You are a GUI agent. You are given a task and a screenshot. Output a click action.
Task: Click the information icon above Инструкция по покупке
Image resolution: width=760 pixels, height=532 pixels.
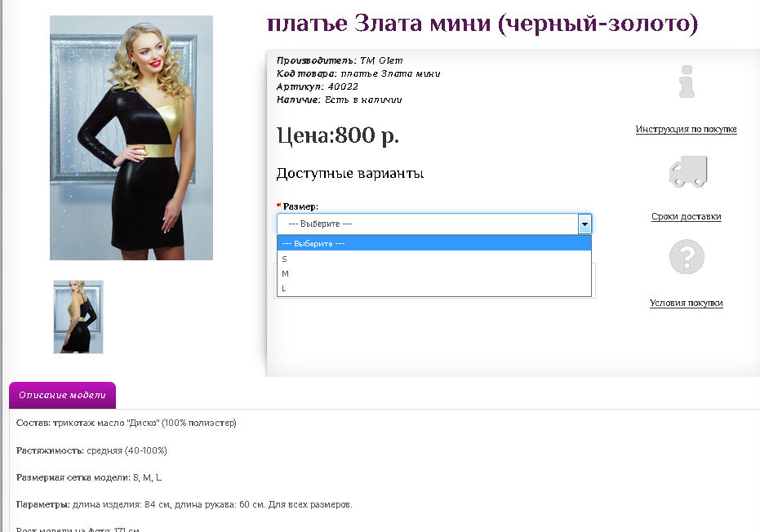pos(687,81)
